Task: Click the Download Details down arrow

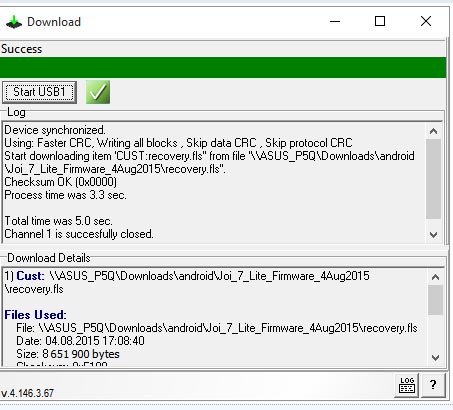Action: click(x=435, y=358)
